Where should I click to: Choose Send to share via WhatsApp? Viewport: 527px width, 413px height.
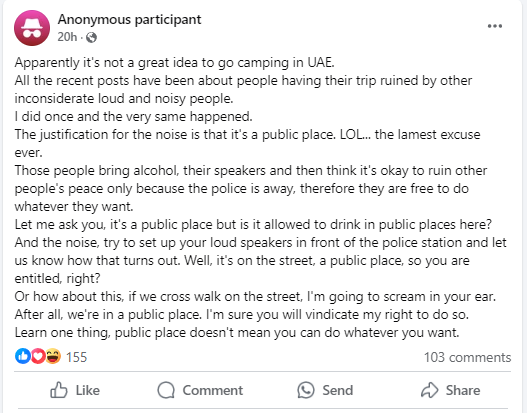tap(325, 390)
